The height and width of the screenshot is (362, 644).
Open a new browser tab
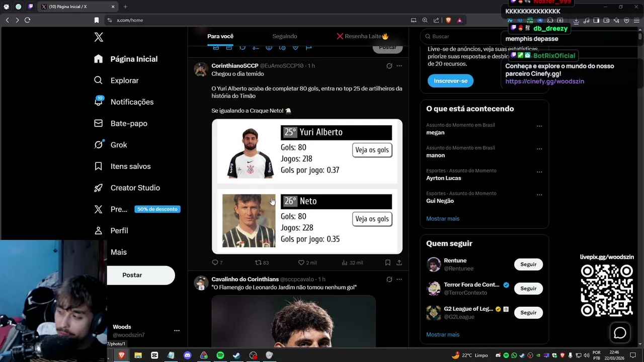pyautogui.click(x=125, y=7)
